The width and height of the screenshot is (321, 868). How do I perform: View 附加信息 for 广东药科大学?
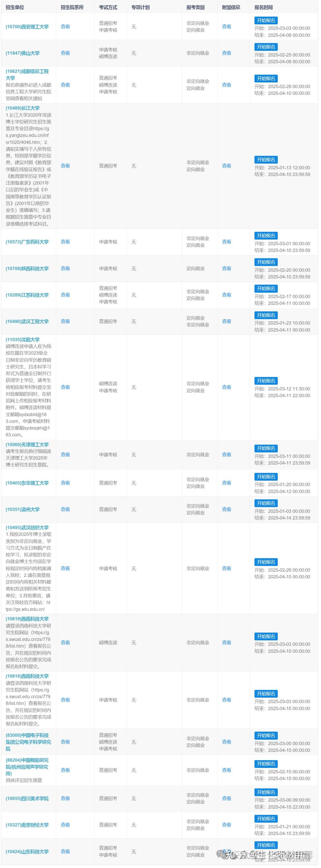(x=226, y=242)
